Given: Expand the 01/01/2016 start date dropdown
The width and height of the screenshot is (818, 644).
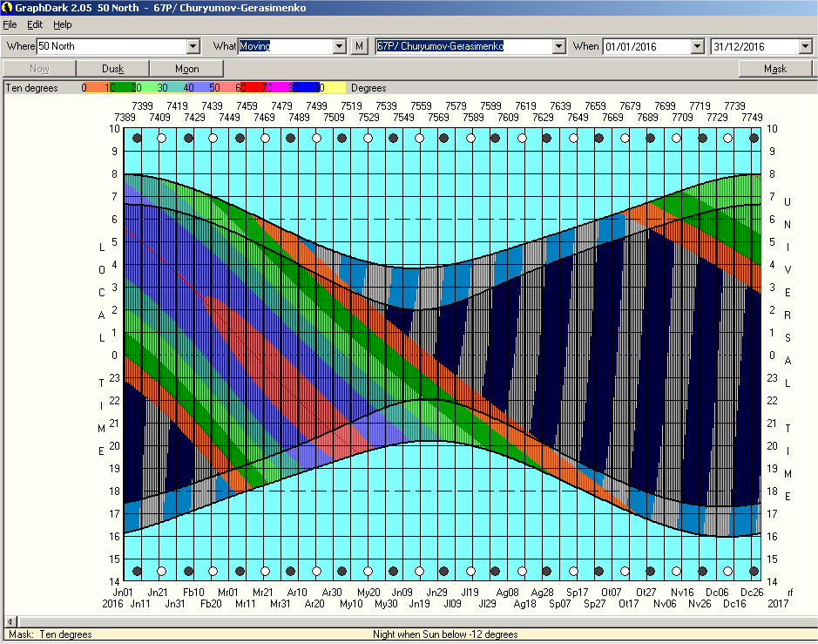Looking at the screenshot, I should [x=697, y=46].
